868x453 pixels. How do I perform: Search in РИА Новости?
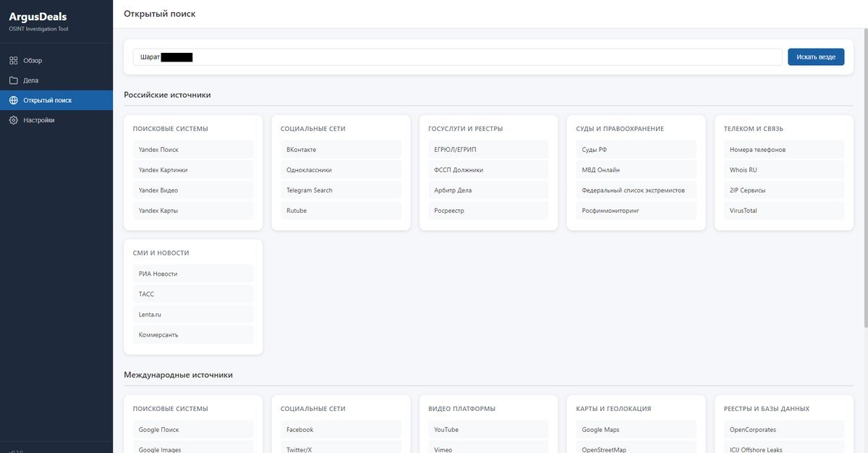point(192,274)
